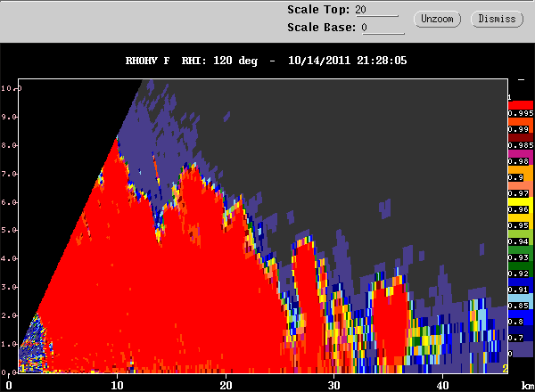This screenshot has height=392, width=535.
Task: Click the 2.0 height axis label
Action: (x=9, y=315)
